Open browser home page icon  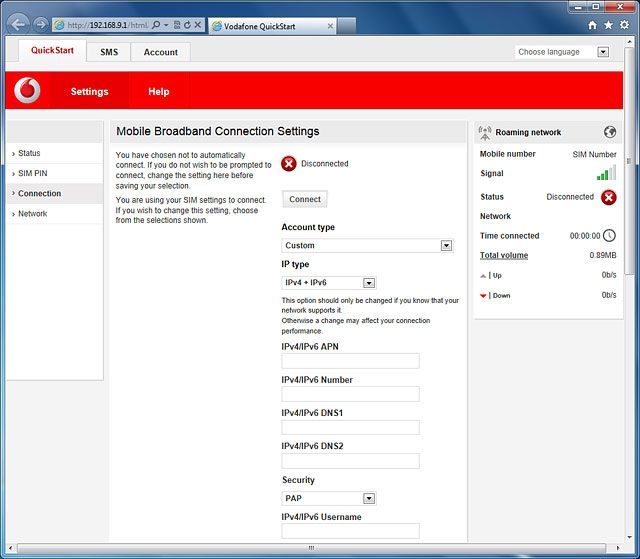tap(593, 24)
